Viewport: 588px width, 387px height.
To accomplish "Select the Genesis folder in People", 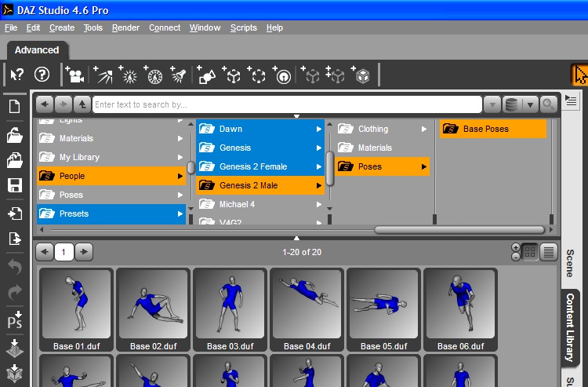I will click(x=260, y=148).
